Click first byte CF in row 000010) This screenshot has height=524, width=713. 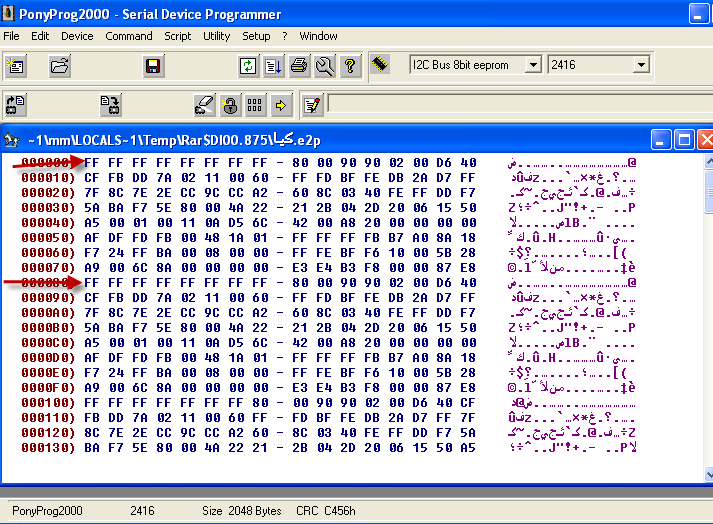tap(91, 177)
